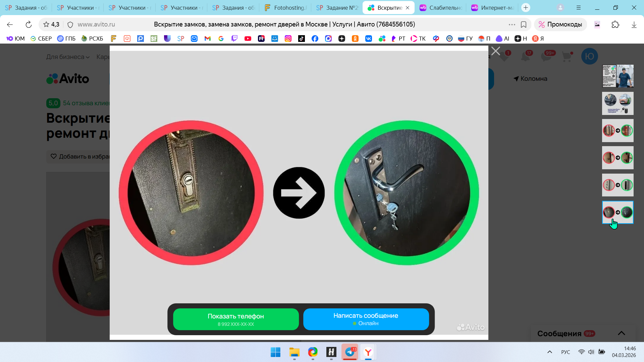
Task: Click Написать сообщение button
Action: point(366,319)
